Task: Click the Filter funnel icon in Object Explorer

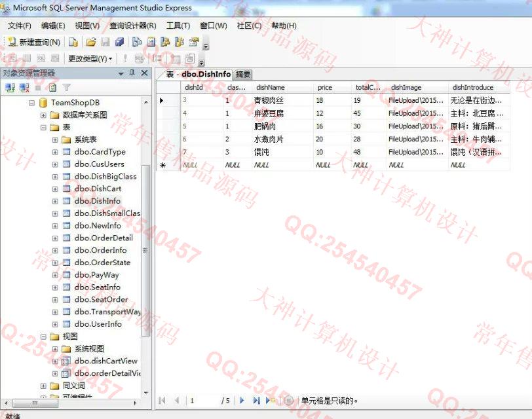Action: (67, 88)
